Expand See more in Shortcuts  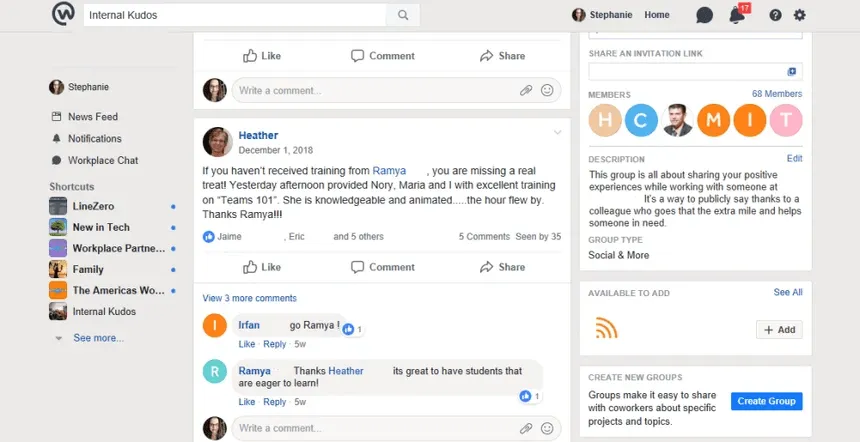(99, 338)
